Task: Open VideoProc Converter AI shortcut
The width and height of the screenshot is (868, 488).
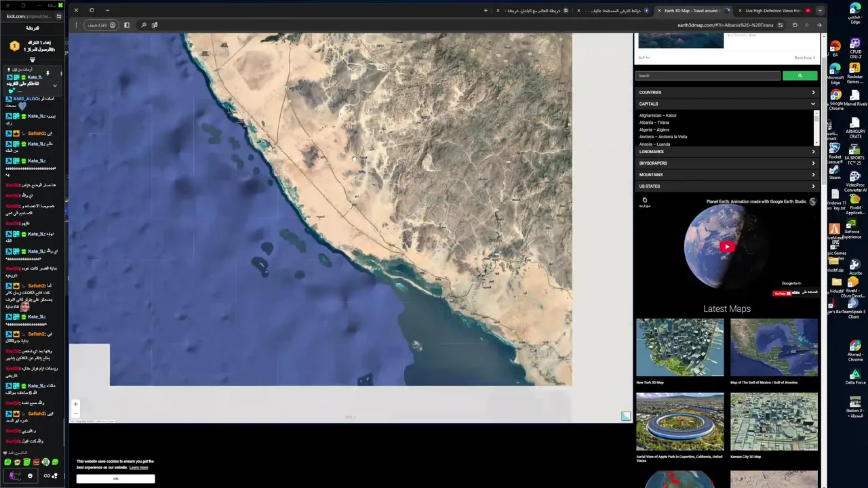Action: coord(855,180)
